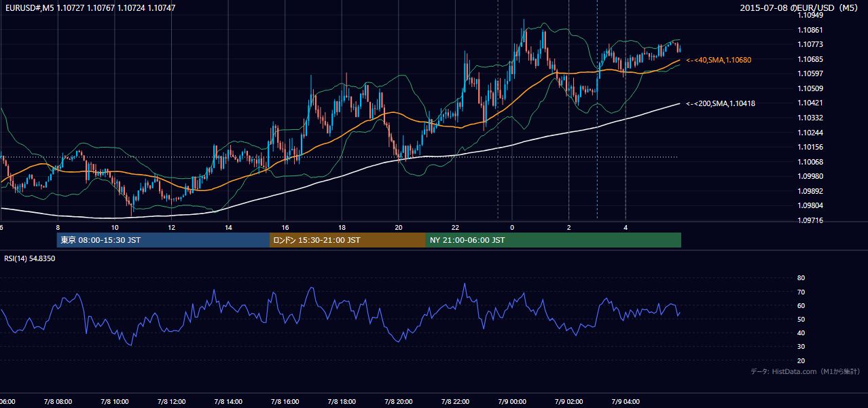Click bottom time label 7/8 18:00
This screenshot has height=408, width=868.
coord(342,402)
